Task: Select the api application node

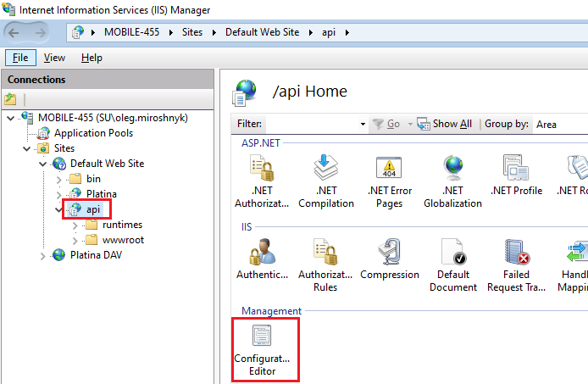Action: pyautogui.click(x=93, y=209)
